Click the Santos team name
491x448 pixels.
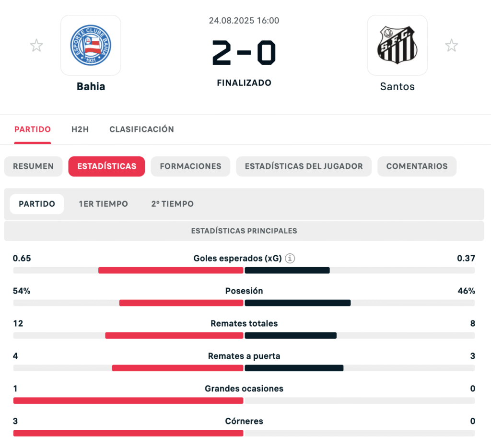point(397,87)
